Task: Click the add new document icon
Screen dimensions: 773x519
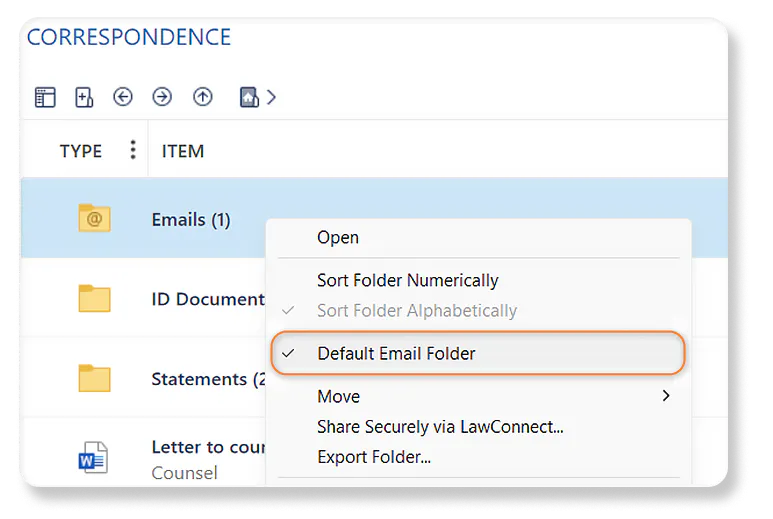Action: pos(84,97)
